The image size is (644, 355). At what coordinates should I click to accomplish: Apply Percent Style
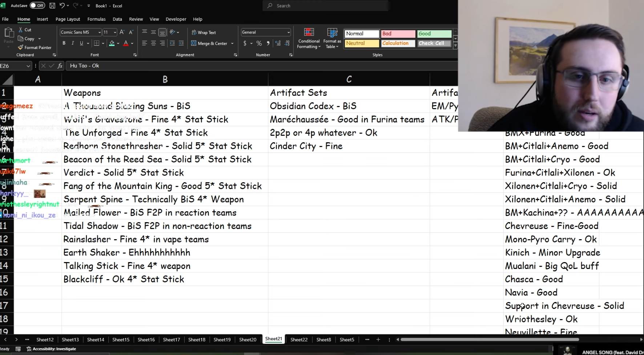259,43
